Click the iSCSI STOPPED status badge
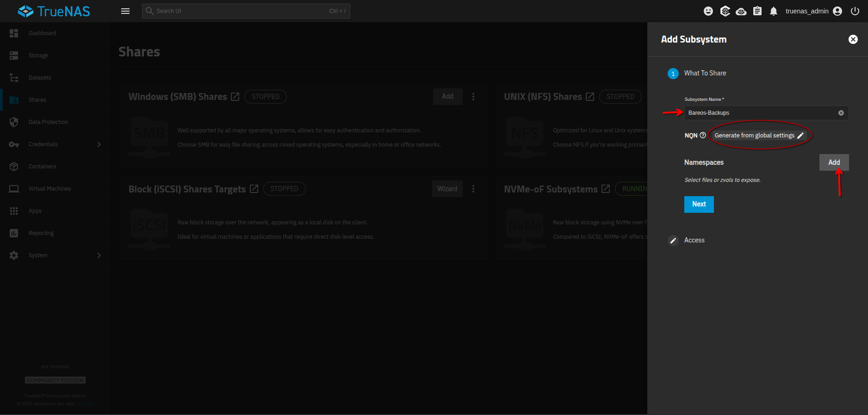This screenshot has height=415, width=868. [285, 189]
